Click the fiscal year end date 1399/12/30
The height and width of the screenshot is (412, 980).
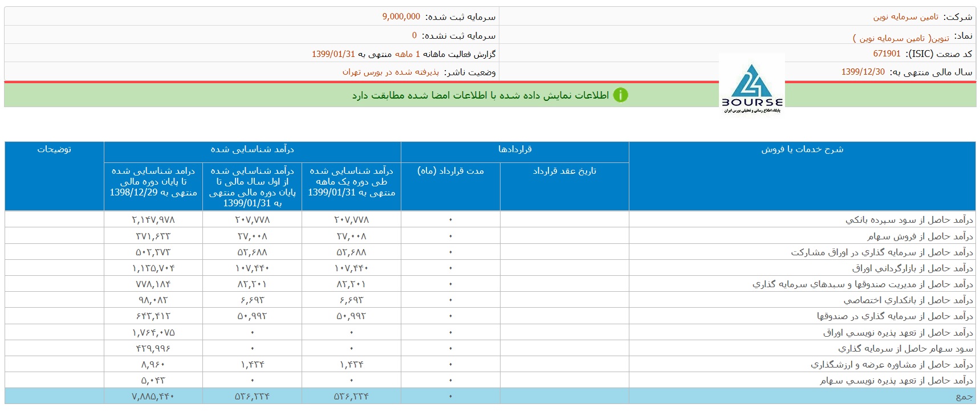863,72
